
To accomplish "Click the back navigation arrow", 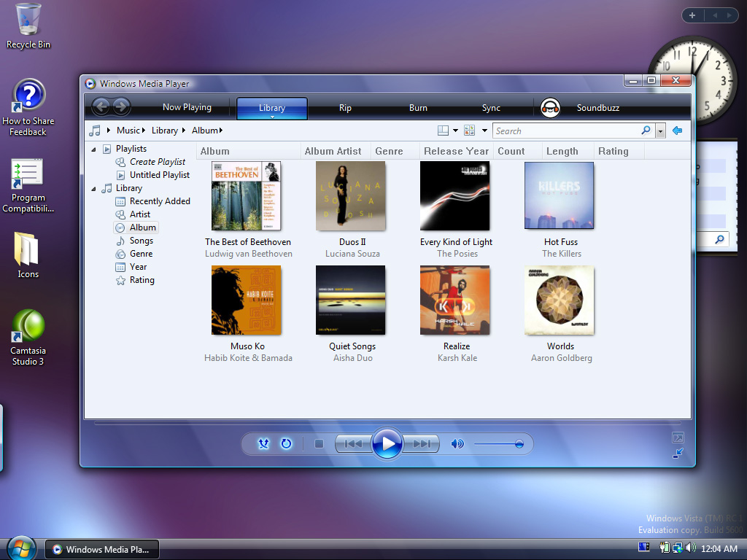I will coord(101,106).
